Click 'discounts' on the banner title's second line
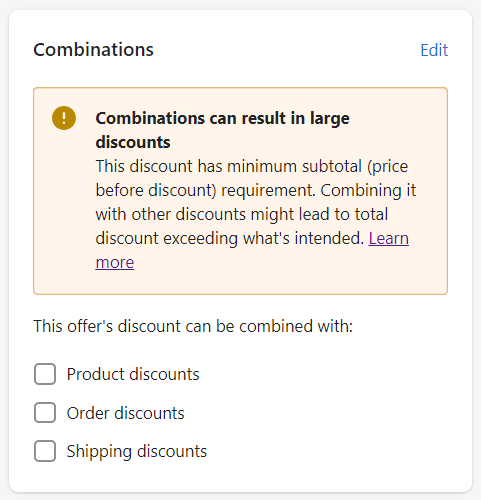481x500 pixels. 133,142
